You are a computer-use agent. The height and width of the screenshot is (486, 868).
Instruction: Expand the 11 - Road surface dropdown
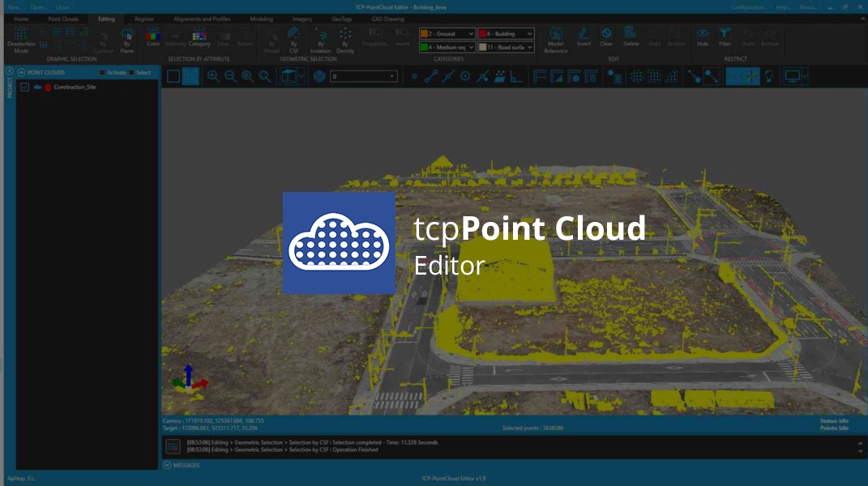point(531,47)
